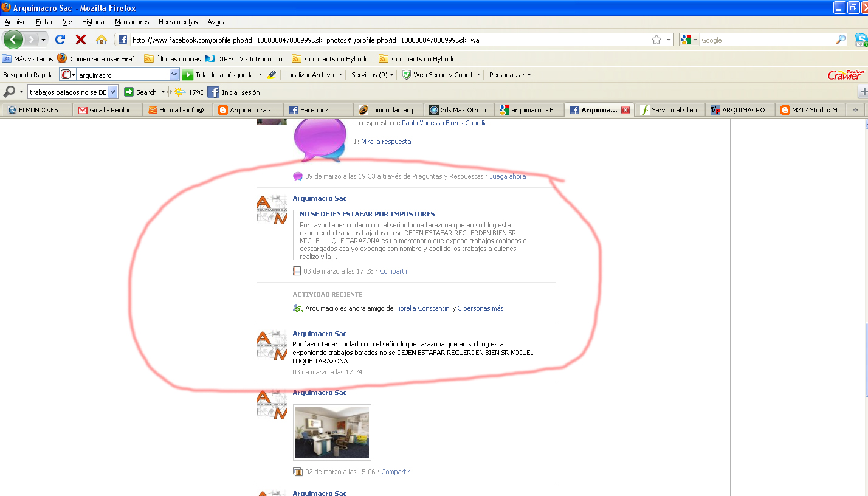Bookmark this page with the star
Viewport: 868px width, 496px height.
coord(656,40)
